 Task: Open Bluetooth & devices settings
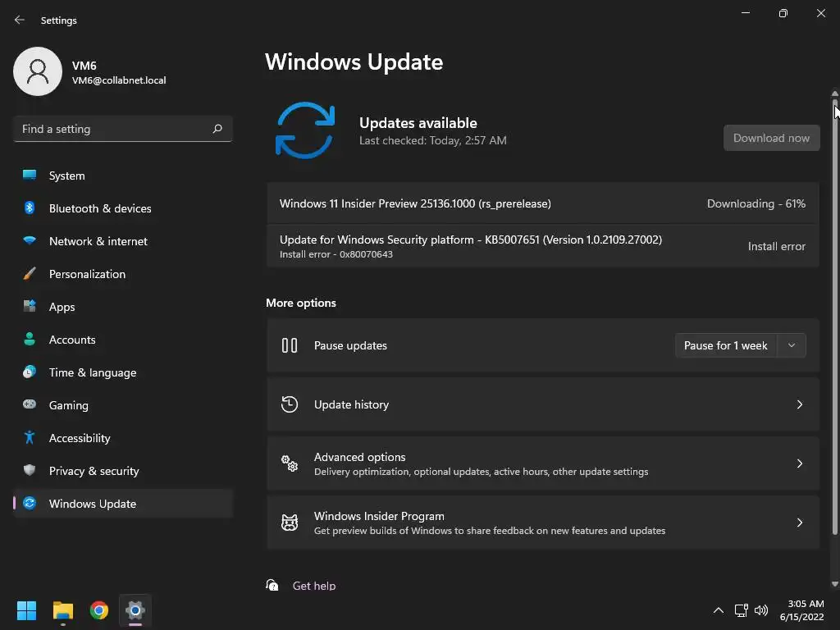pyautogui.click(x=123, y=208)
